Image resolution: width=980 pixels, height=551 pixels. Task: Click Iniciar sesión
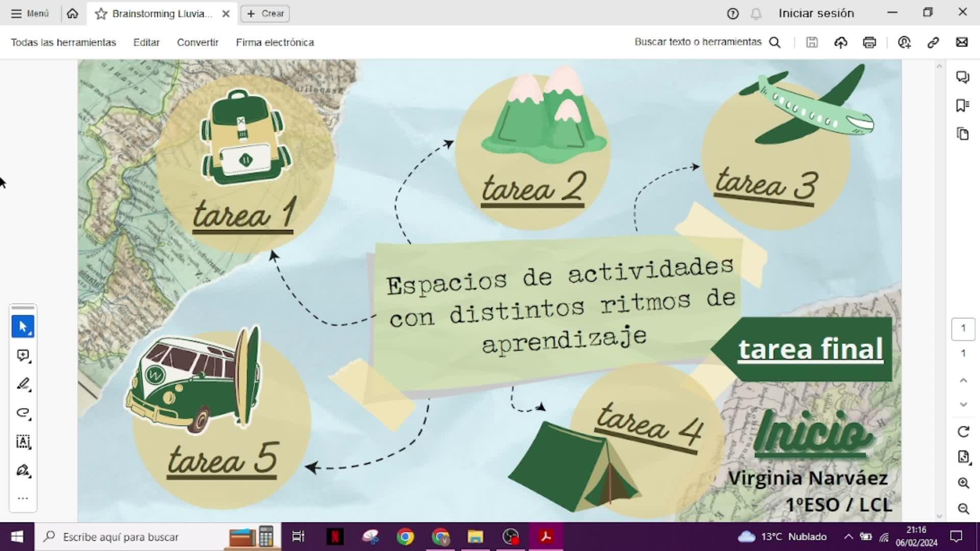(816, 13)
